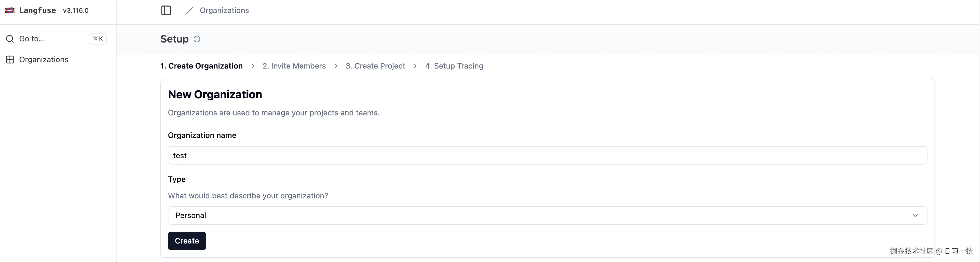
Task: Click the chevron arrow in Type dropdown
Action: click(915, 215)
